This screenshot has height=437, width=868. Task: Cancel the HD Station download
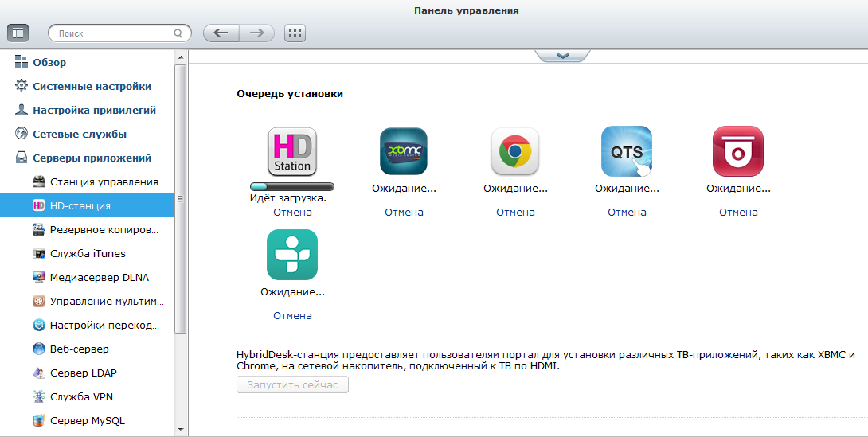tap(292, 212)
